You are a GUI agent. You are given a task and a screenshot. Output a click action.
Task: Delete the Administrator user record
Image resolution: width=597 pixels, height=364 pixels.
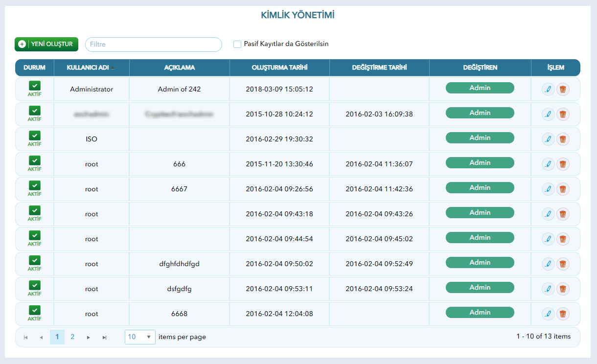point(563,89)
